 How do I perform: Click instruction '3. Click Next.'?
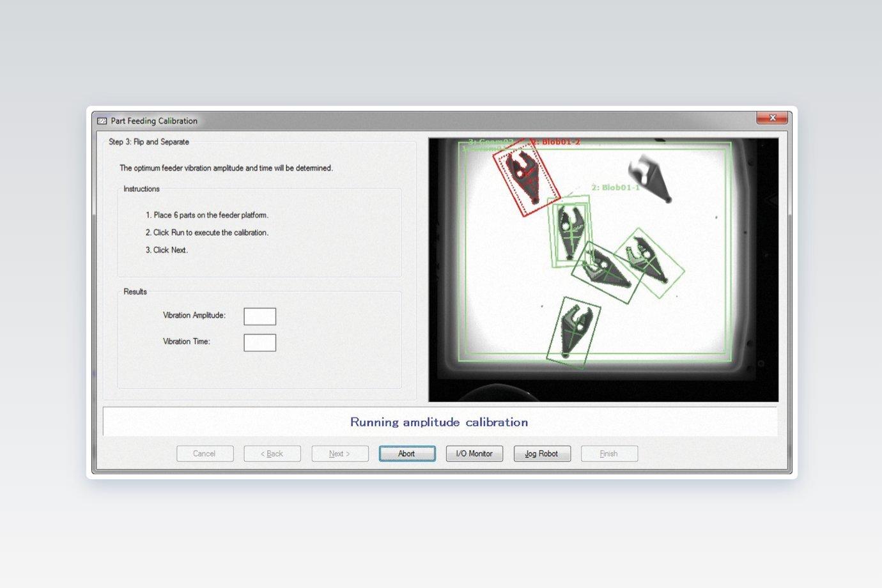point(167,250)
